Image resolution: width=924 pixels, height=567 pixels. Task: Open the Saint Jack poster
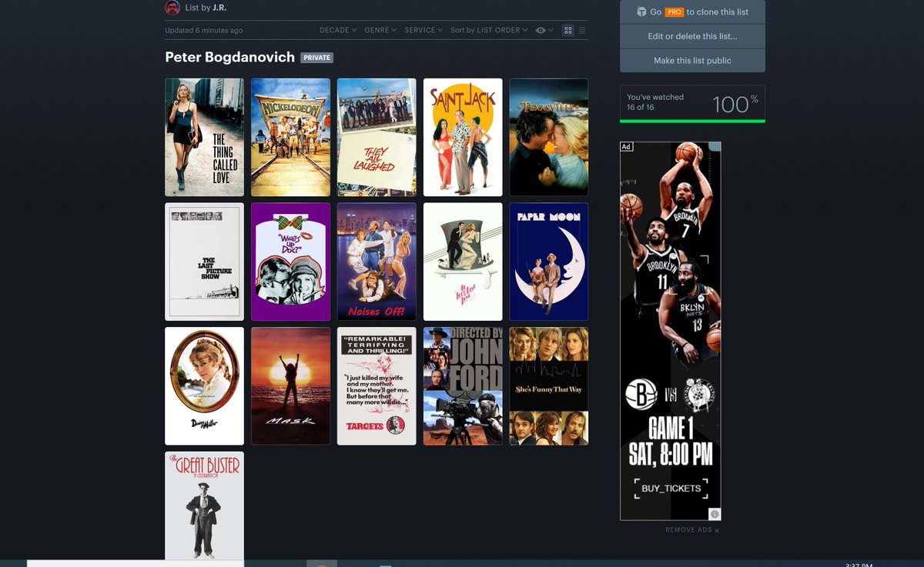pos(463,137)
